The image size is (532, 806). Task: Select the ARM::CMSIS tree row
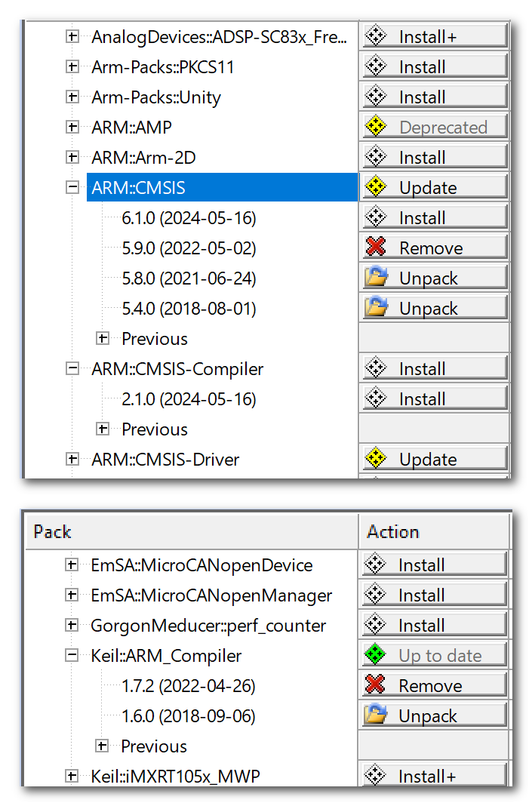tap(222, 188)
